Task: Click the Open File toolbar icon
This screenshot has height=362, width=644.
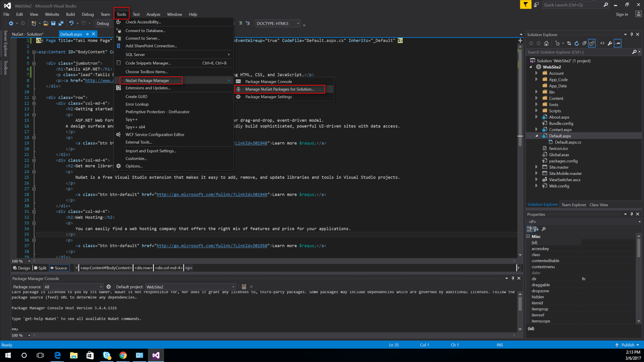Action: coord(46,23)
